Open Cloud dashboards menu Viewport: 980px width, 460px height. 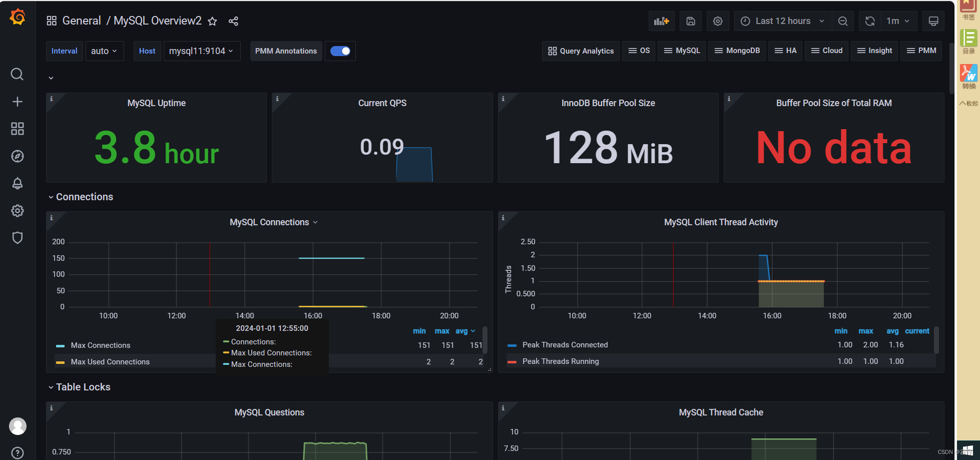point(826,51)
